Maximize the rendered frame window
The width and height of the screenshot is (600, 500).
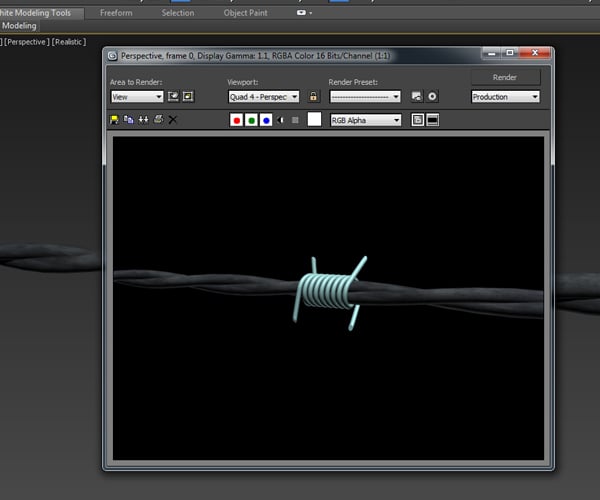click(x=510, y=53)
